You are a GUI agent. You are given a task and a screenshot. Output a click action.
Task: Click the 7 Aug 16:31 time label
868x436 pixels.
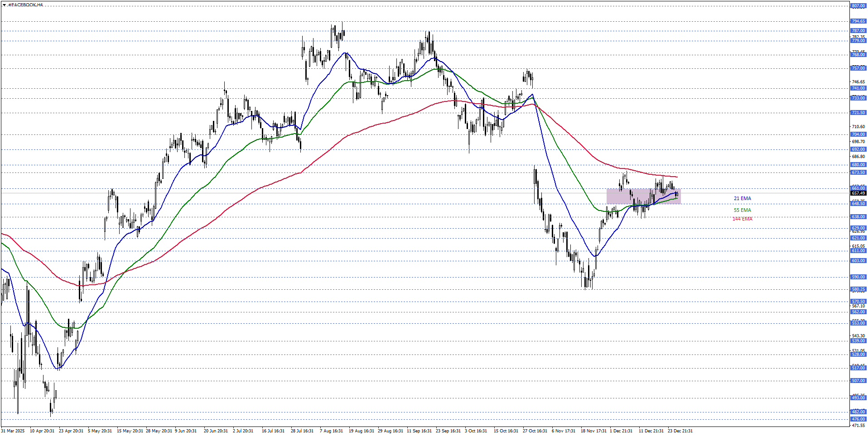[x=331, y=431]
